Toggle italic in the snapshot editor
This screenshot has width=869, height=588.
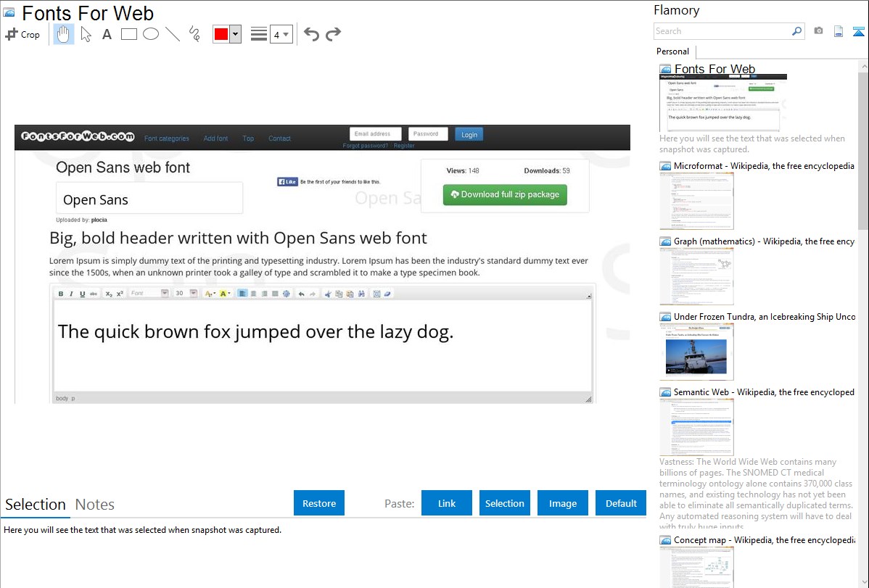coord(72,294)
